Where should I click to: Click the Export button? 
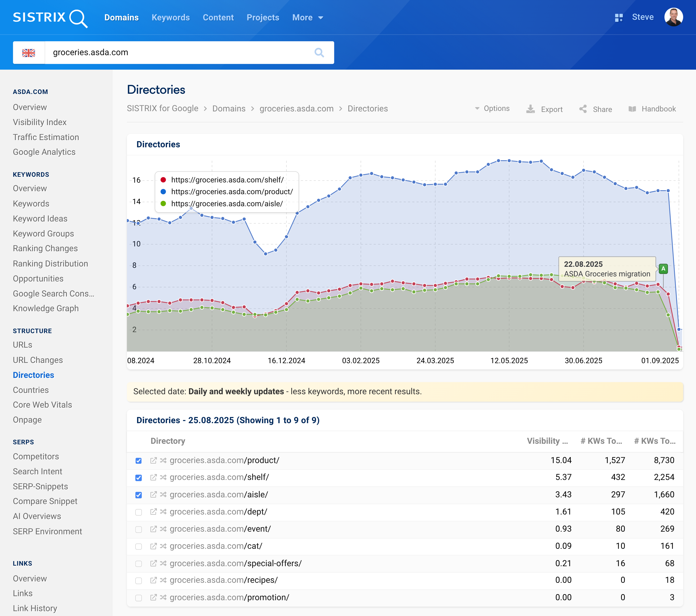pos(544,109)
